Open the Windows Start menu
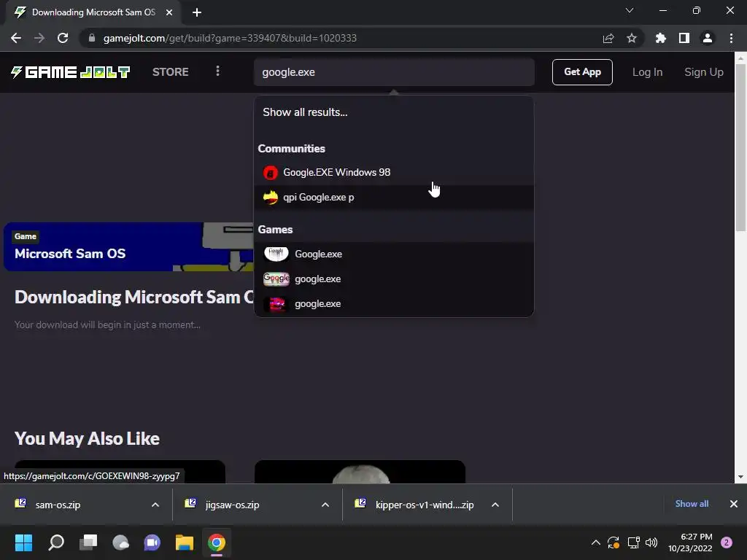This screenshot has width=747, height=560. pyautogui.click(x=23, y=542)
